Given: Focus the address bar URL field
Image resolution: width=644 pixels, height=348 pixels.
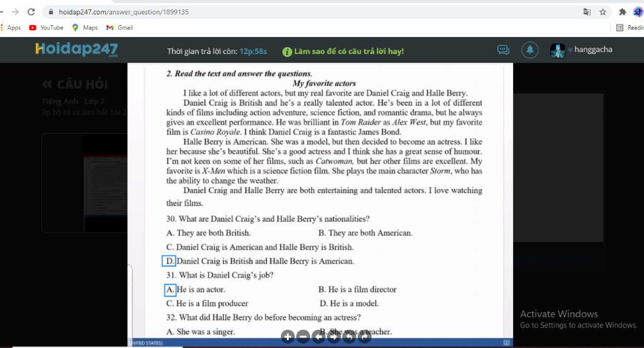Looking at the screenshot, I should click(x=312, y=12).
